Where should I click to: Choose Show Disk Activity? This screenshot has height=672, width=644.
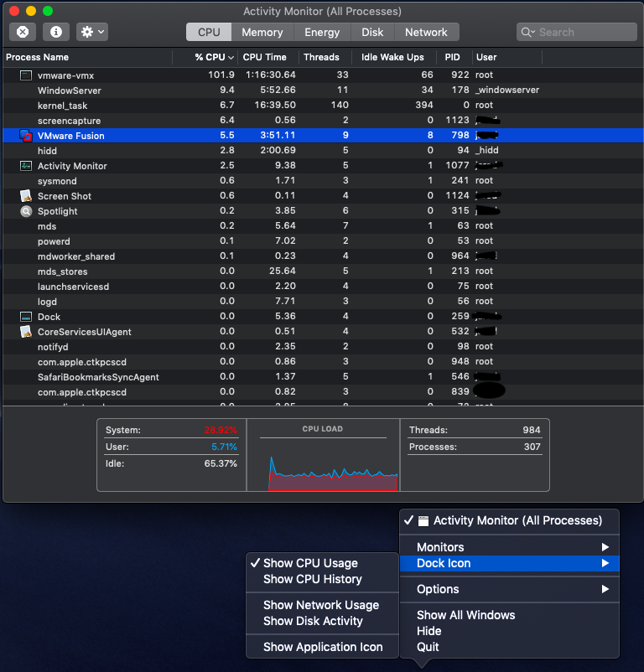tap(323, 621)
